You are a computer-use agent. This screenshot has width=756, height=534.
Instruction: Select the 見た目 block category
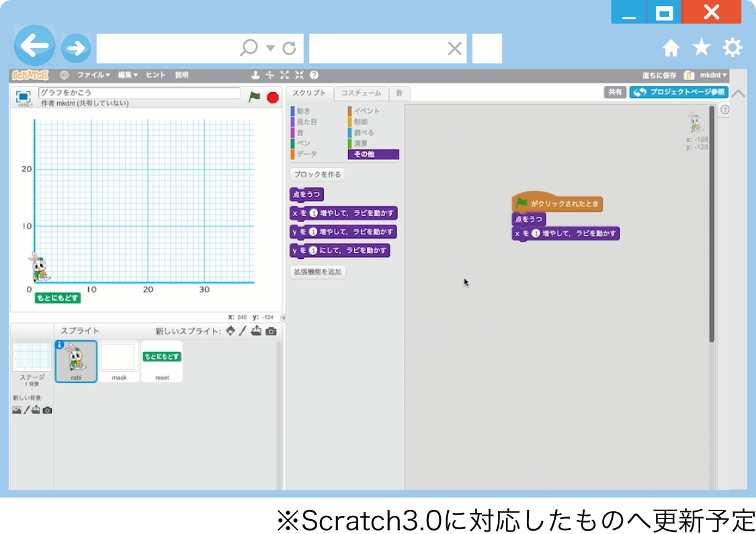pyautogui.click(x=306, y=122)
